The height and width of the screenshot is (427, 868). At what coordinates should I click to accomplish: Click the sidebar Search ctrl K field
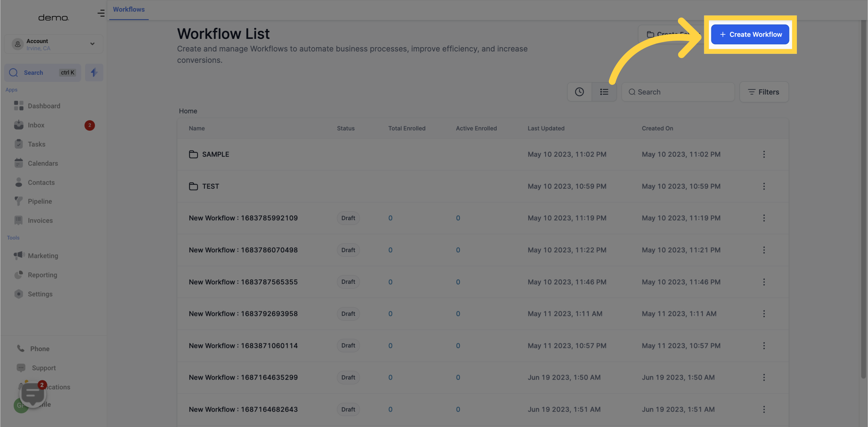pyautogui.click(x=43, y=72)
